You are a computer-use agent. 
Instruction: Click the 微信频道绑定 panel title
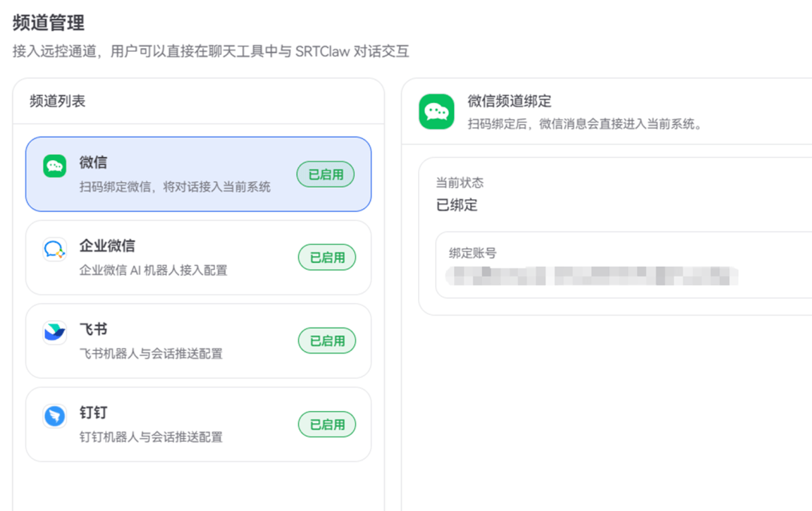pyautogui.click(x=509, y=101)
